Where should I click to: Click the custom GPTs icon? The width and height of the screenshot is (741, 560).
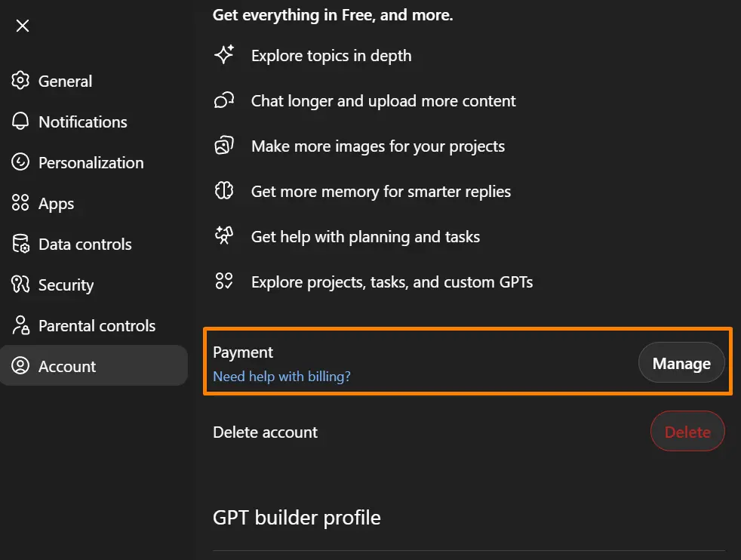click(224, 282)
